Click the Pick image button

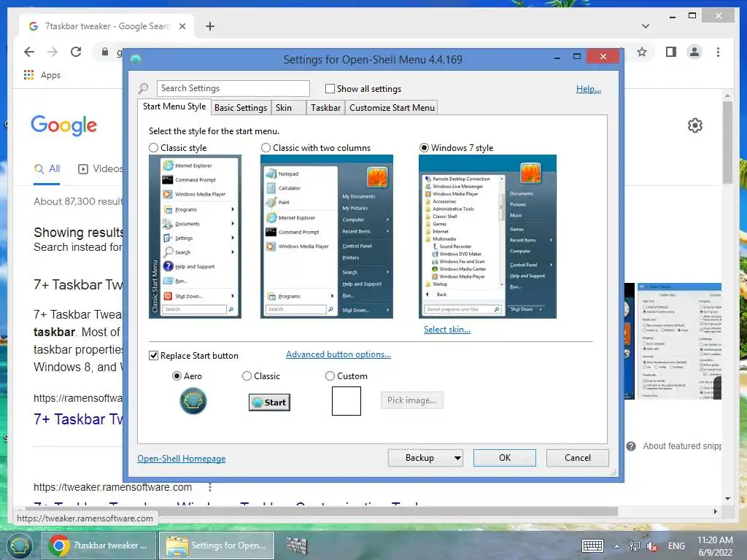click(x=411, y=400)
